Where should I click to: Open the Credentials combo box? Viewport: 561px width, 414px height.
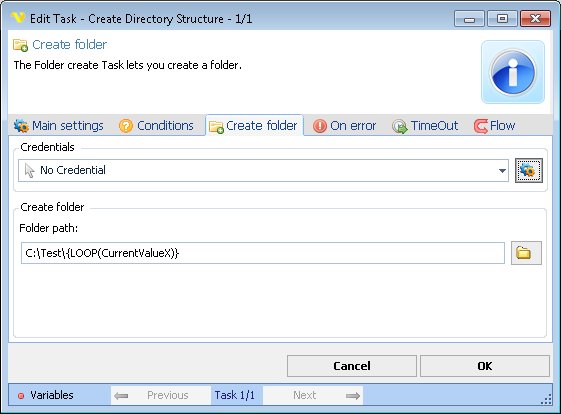click(263, 171)
